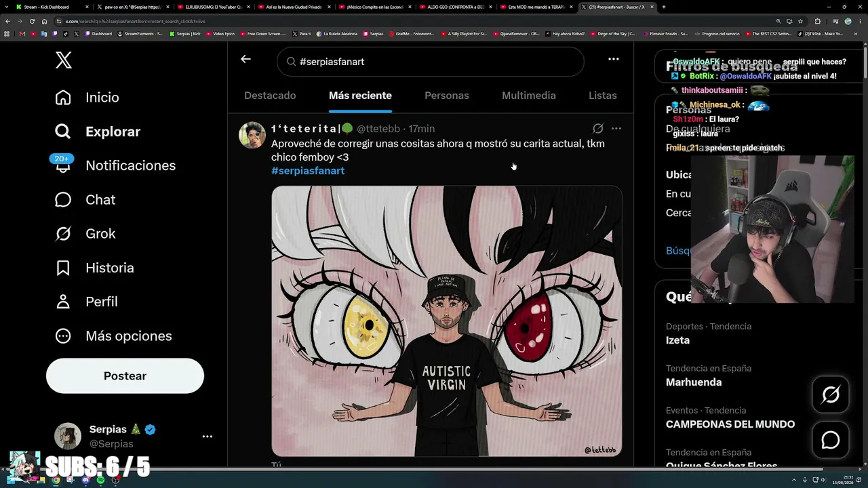Screen dimensions: 868x488
Task: Open Discord from the taskbar
Action: click(85, 480)
